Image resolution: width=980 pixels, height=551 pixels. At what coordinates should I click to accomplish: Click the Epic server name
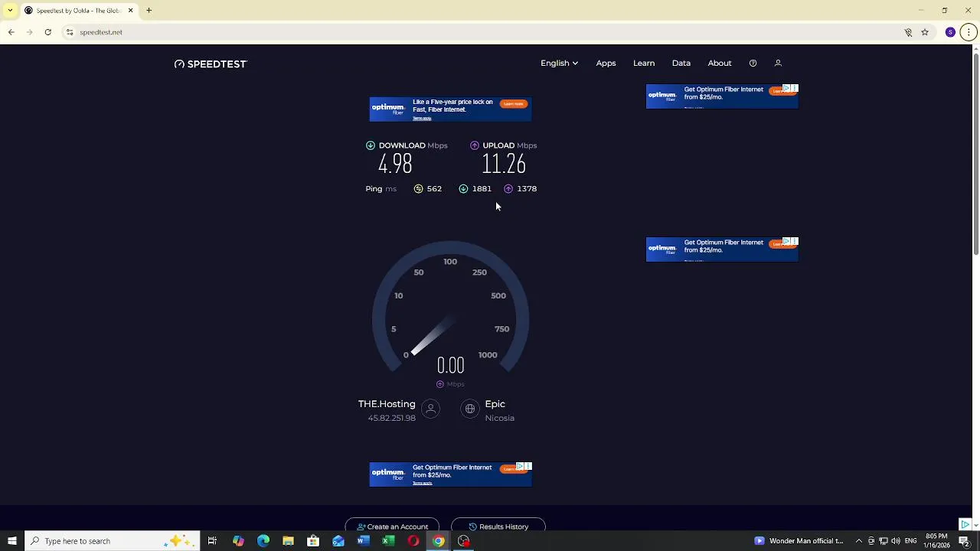click(495, 404)
